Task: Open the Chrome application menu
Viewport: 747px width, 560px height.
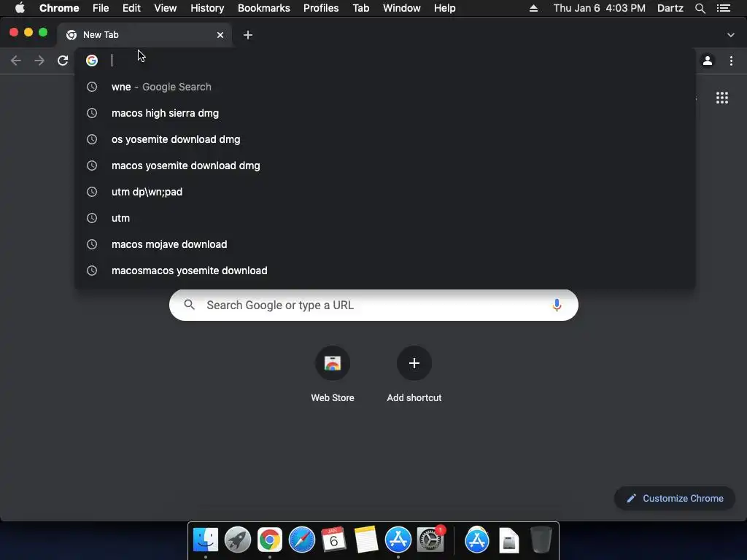Action: pyautogui.click(x=59, y=8)
